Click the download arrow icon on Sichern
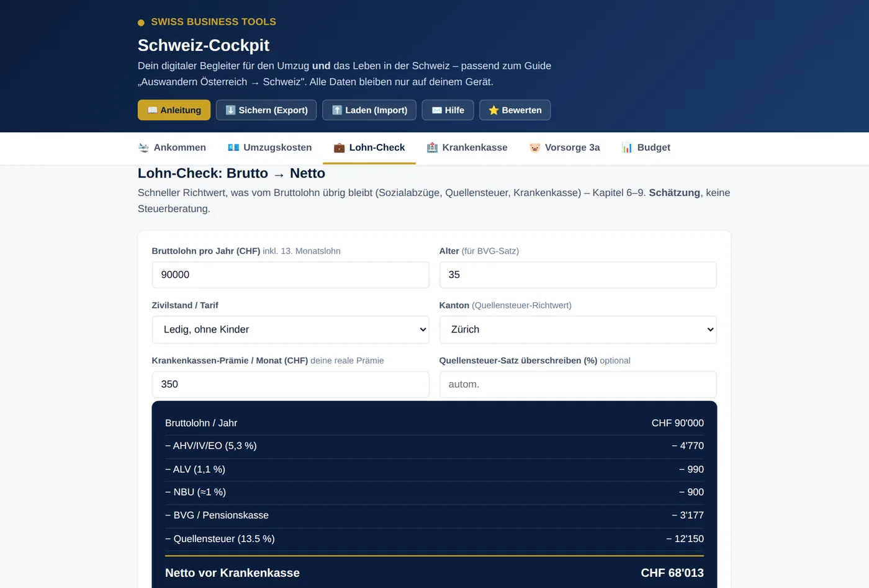The height and width of the screenshot is (588, 869). click(230, 110)
